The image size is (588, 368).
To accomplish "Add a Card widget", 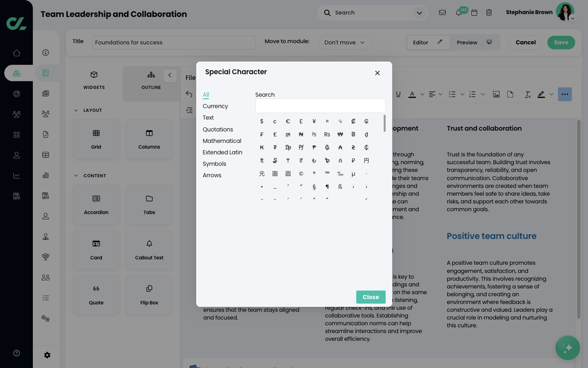I will coord(96,250).
